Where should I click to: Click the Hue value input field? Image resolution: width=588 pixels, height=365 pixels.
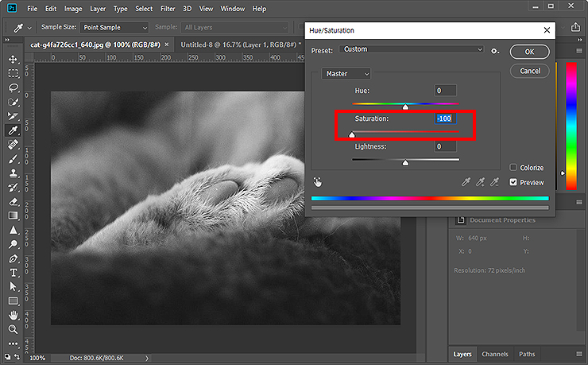[x=445, y=91]
